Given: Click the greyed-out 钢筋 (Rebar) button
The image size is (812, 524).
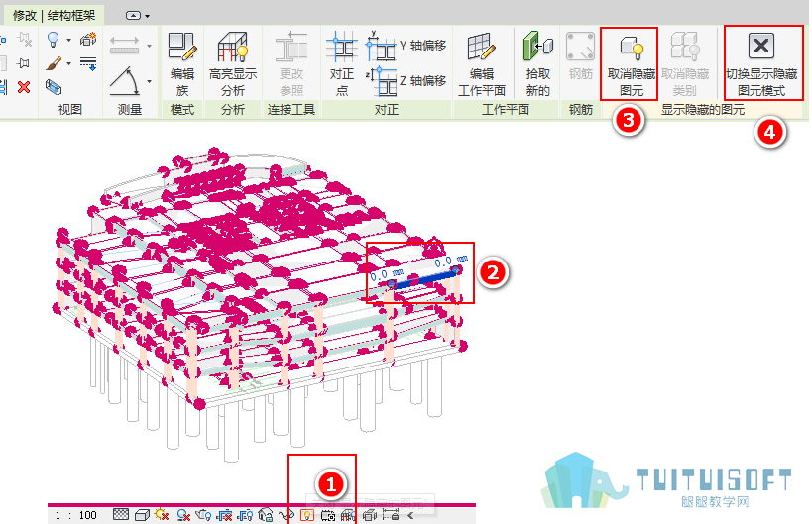Looking at the screenshot, I should (581, 56).
